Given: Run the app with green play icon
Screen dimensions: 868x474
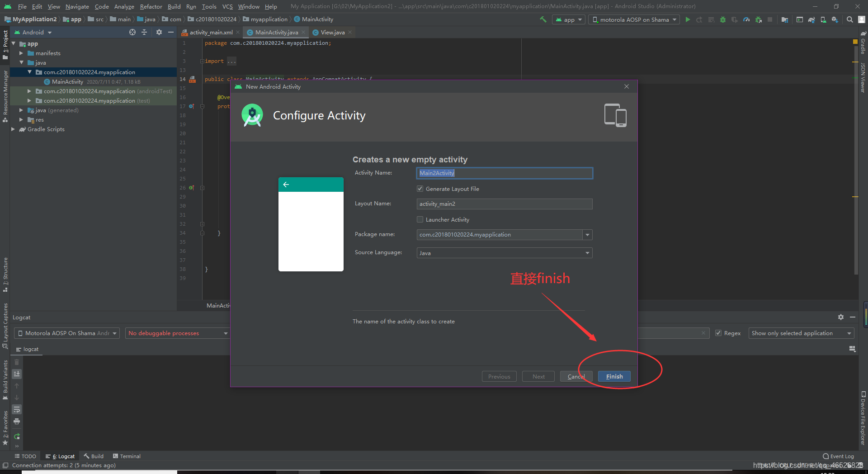Looking at the screenshot, I should (688, 19).
